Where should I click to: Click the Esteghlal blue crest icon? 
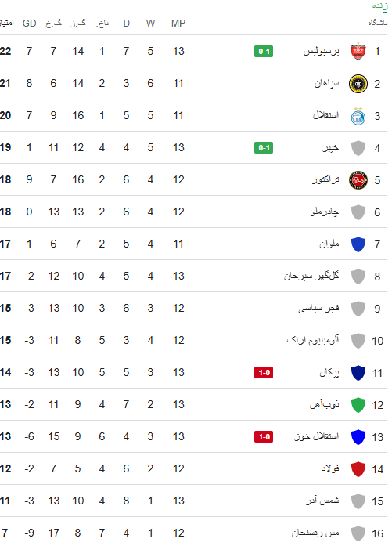[x=358, y=116]
